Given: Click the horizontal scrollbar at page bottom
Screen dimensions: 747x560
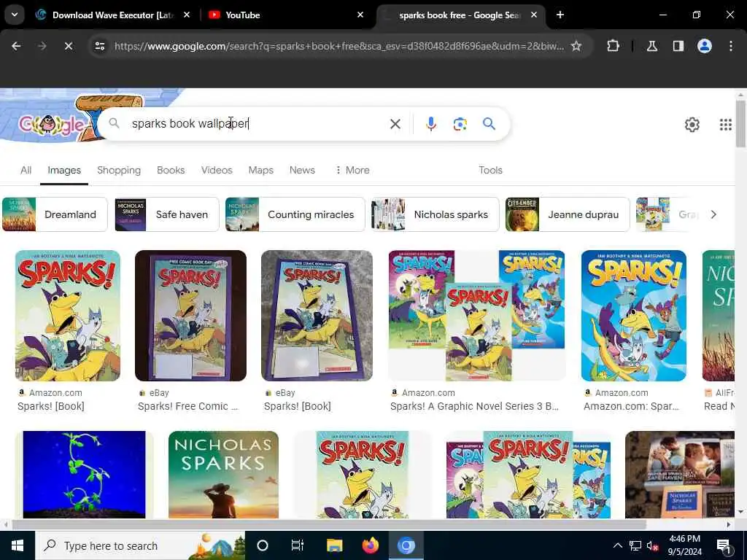Looking at the screenshot, I should (329, 524).
